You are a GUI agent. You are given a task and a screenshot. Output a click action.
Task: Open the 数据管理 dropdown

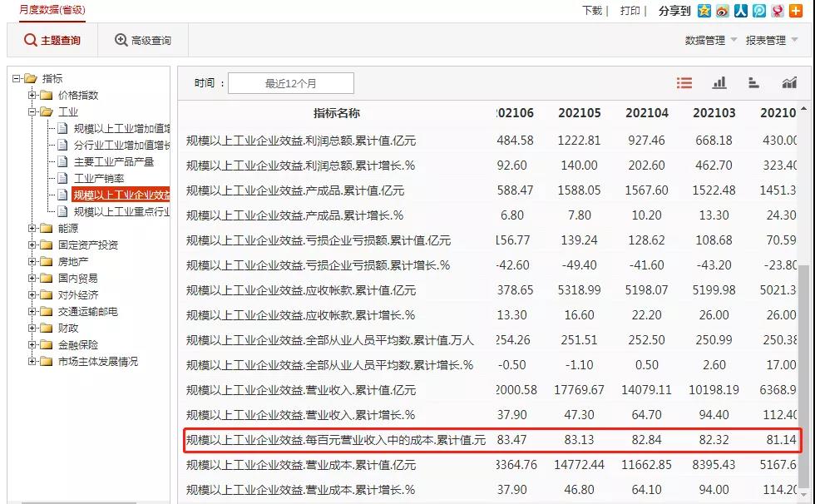710,40
